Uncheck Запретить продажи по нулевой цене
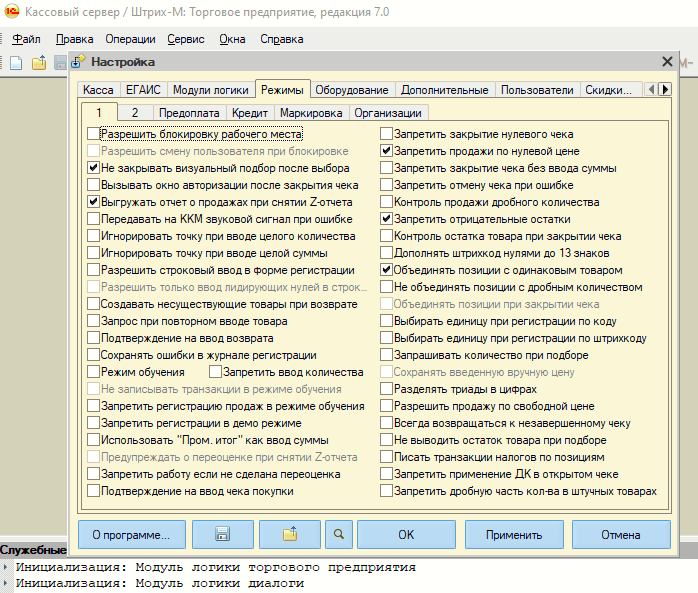The height and width of the screenshot is (593, 698). click(387, 151)
